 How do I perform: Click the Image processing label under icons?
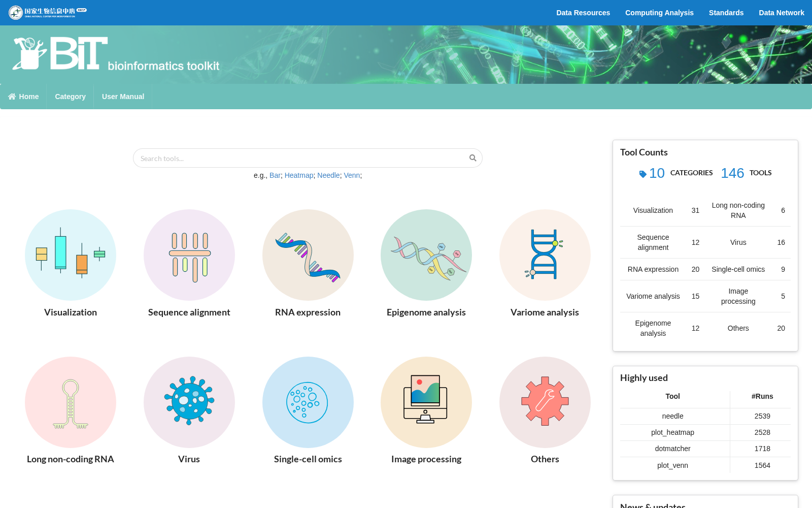(x=426, y=459)
